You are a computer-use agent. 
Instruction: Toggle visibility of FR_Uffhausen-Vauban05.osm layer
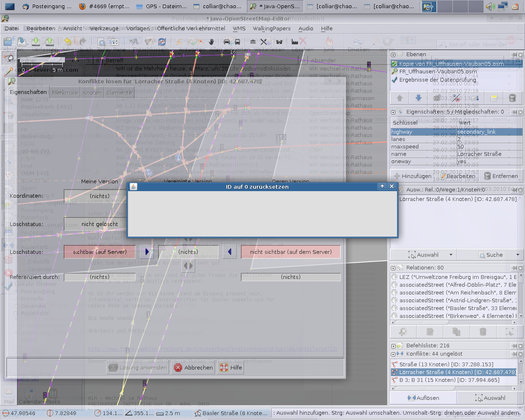coord(394,71)
